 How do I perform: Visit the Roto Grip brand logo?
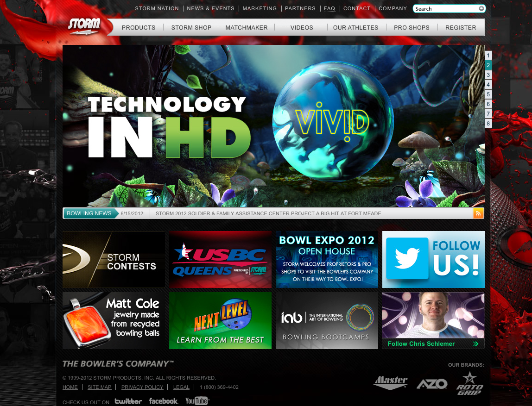point(469,384)
